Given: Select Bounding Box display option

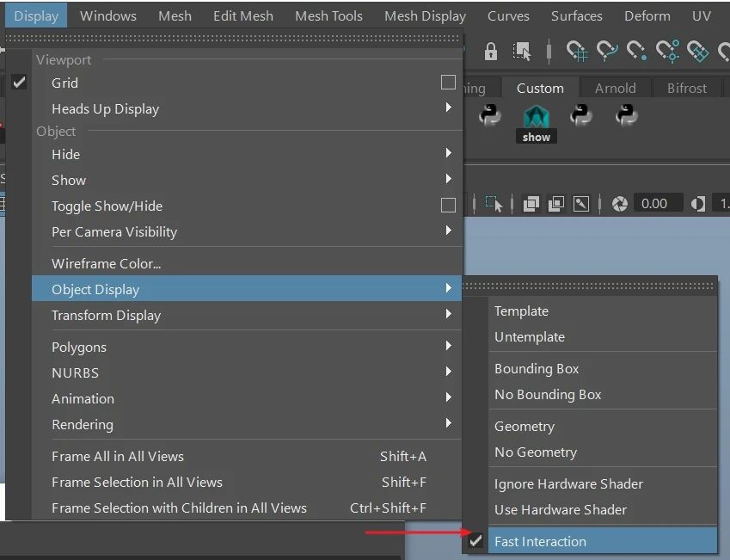Looking at the screenshot, I should click(x=603, y=368).
